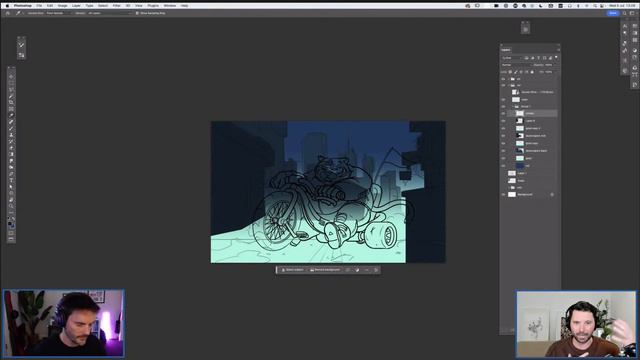Click the Share button

point(613,13)
